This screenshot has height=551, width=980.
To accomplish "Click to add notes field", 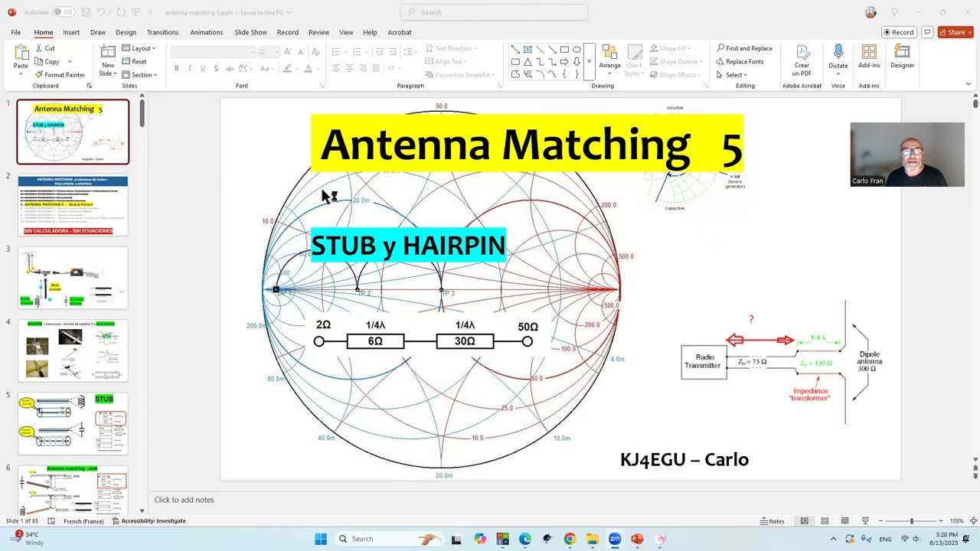I will (x=184, y=500).
